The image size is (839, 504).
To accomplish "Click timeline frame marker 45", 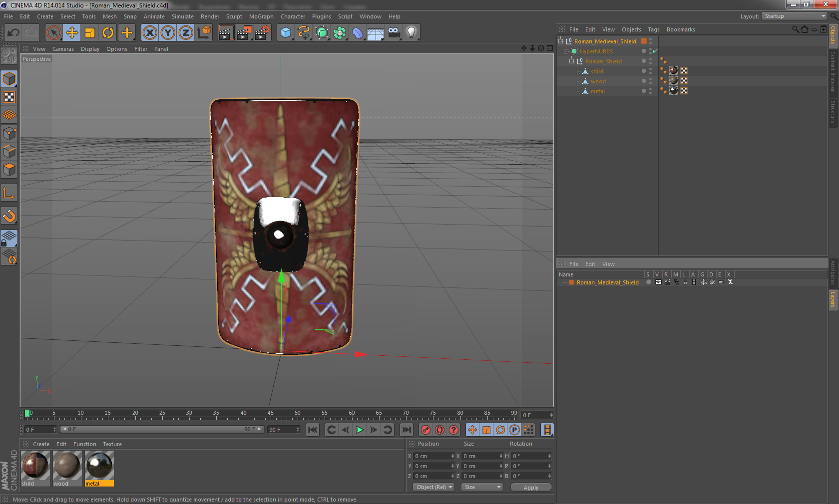I will [270, 413].
